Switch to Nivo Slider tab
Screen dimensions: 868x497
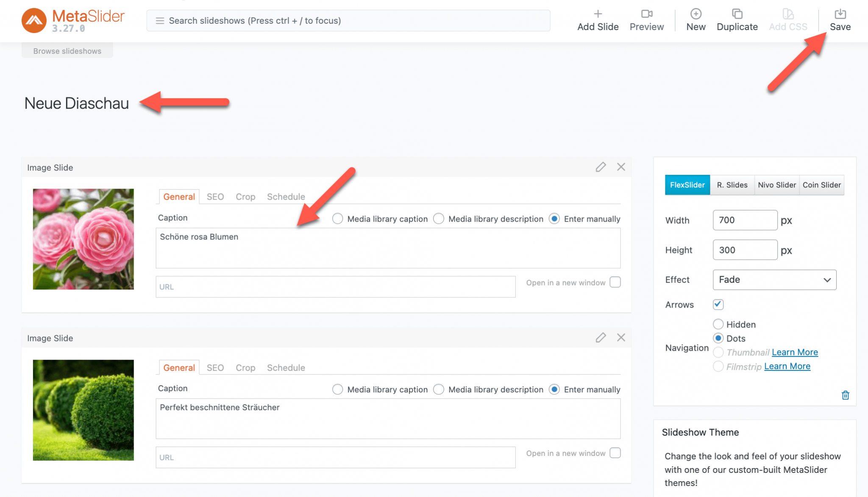[x=777, y=185]
